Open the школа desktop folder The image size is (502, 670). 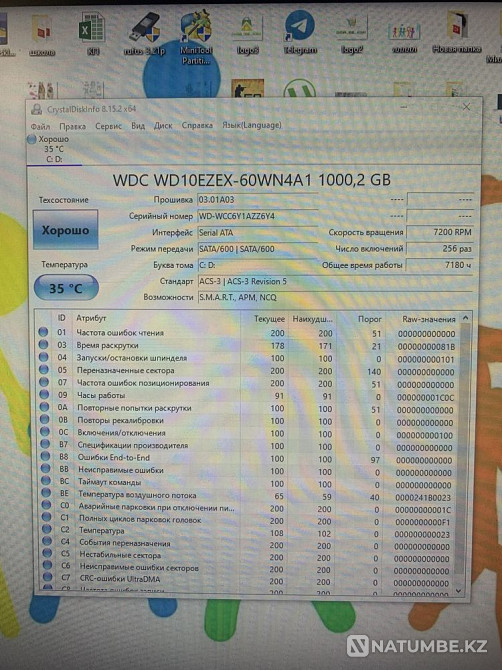42,34
